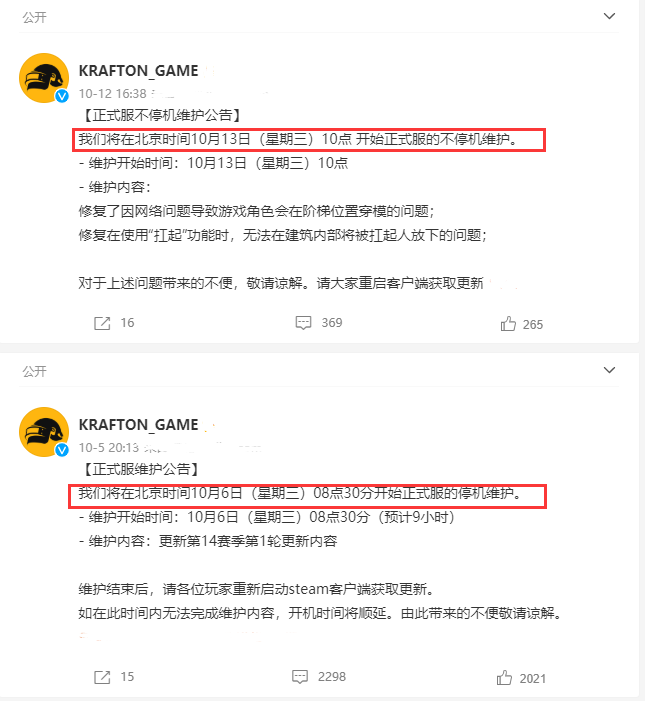645x701 pixels.
Task: Click the 2021 like count
Action: pyautogui.click(x=533, y=679)
